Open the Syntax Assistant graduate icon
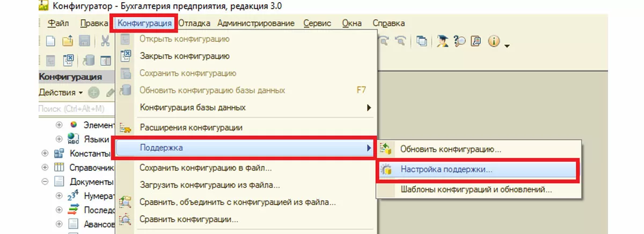 pyautogui.click(x=443, y=41)
